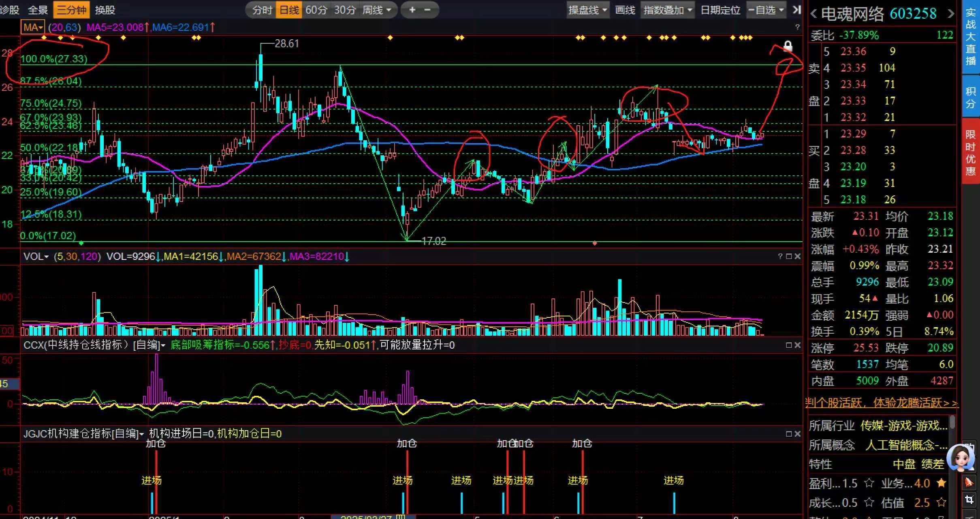Click the star beside 盈利 1.5 rating
The height and width of the screenshot is (519, 980).
coord(869,483)
